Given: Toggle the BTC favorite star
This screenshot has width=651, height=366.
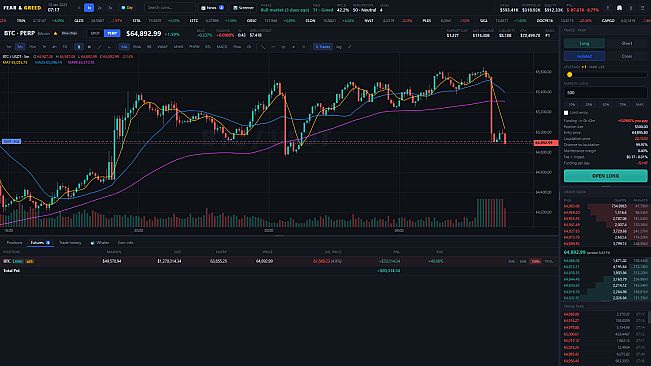Looking at the screenshot, I should [x=56, y=33].
